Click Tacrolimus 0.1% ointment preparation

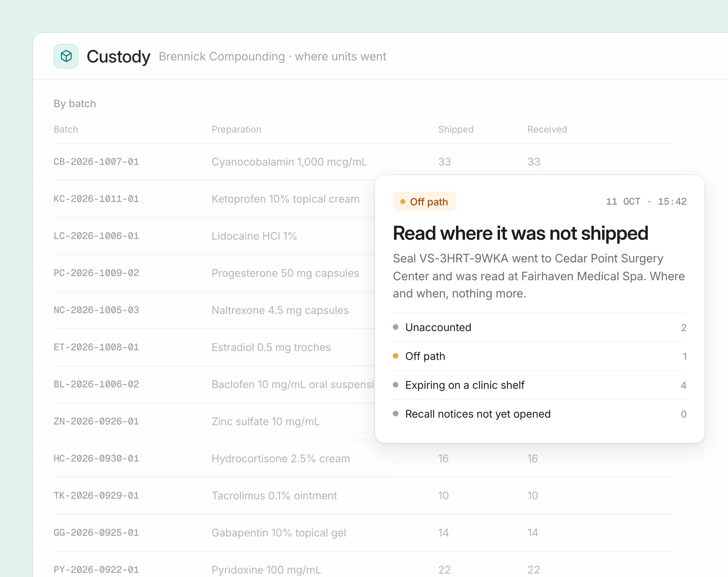pyautogui.click(x=274, y=496)
